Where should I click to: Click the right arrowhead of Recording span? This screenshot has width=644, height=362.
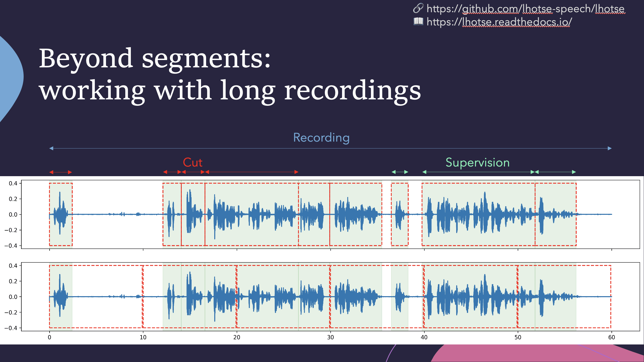coord(609,148)
